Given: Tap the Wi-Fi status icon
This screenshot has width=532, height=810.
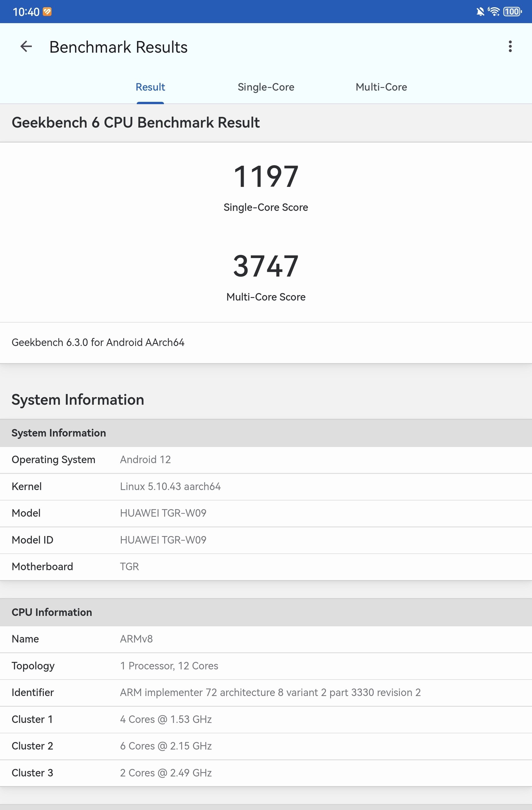Looking at the screenshot, I should (x=494, y=12).
